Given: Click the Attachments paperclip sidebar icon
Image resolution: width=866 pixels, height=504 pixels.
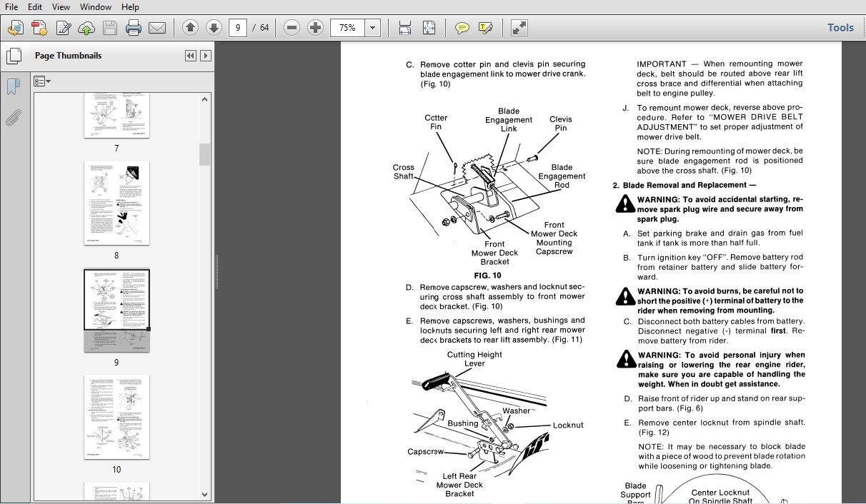Looking at the screenshot, I should pos(13,118).
